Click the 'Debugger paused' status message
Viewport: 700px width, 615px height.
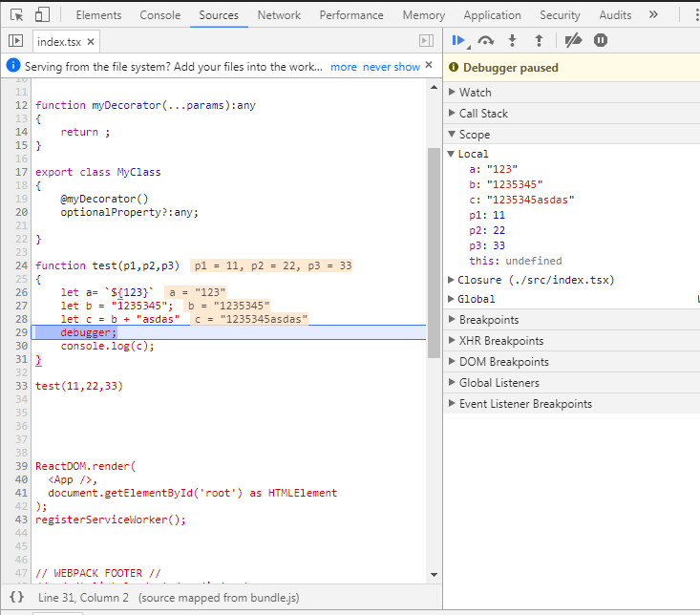tap(510, 68)
